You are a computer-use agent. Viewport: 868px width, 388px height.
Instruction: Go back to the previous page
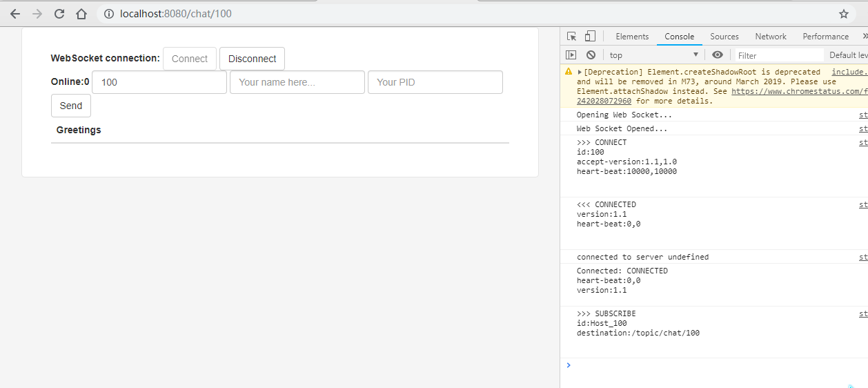point(15,14)
